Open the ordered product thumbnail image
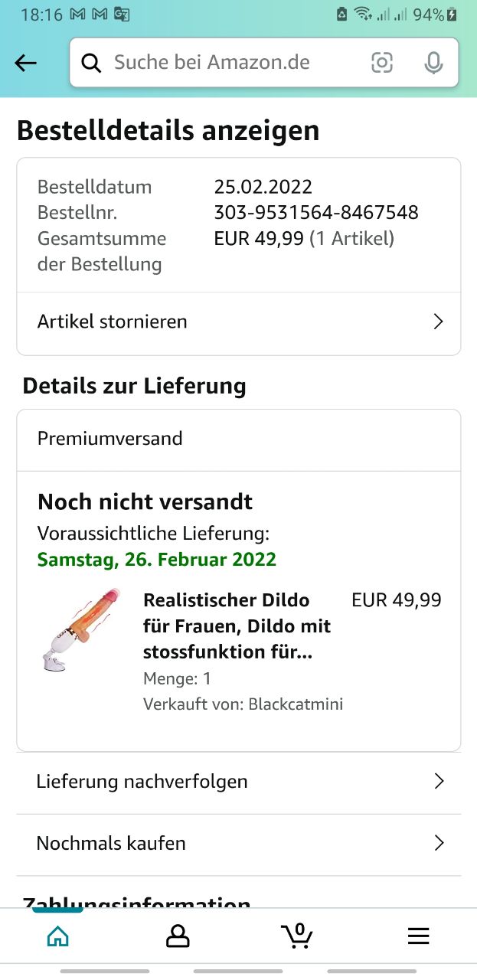The height and width of the screenshot is (980, 477). [81, 630]
